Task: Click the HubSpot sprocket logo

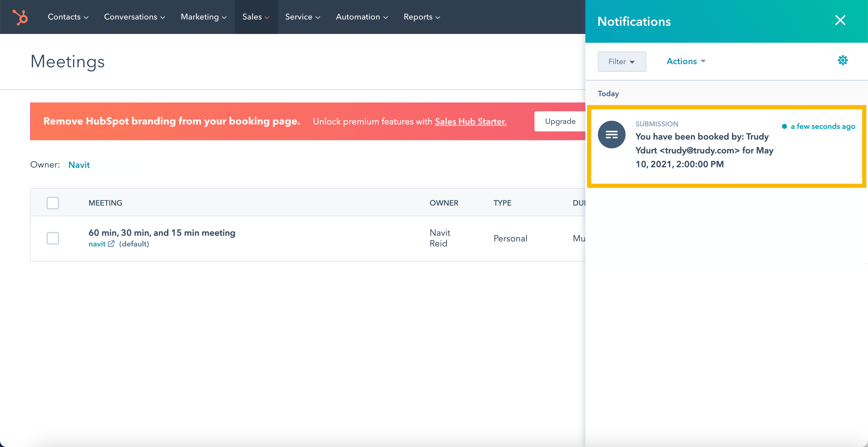Action: pyautogui.click(x=20, y=17)
